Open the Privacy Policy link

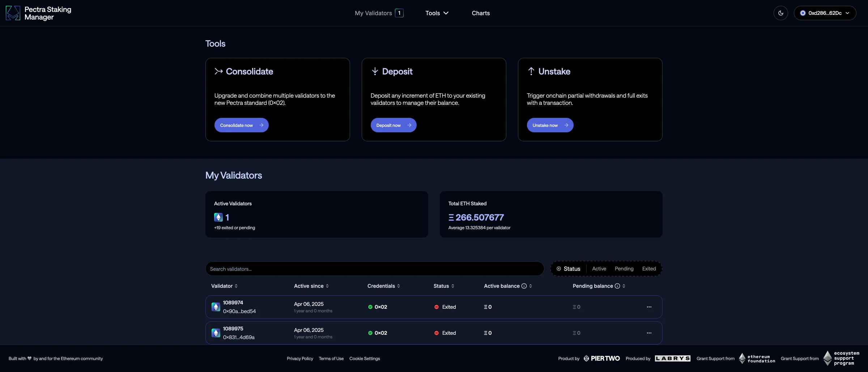tap(300, 358)
